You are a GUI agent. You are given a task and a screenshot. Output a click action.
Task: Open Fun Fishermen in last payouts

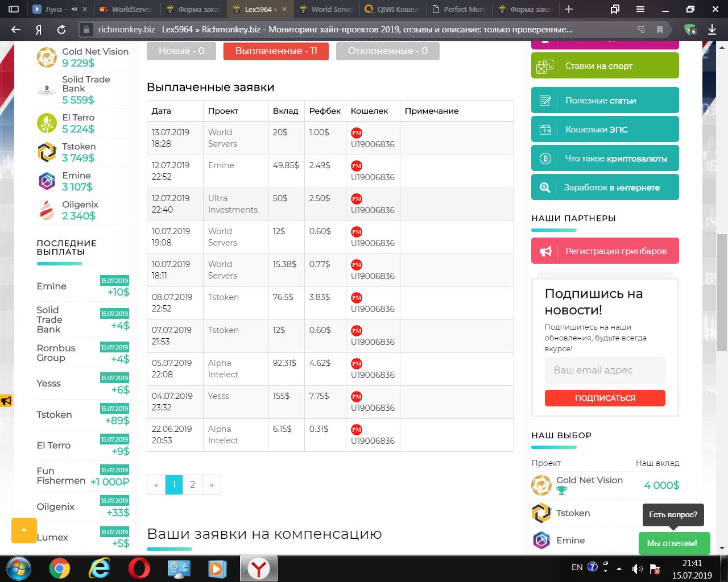pos(61,476)
